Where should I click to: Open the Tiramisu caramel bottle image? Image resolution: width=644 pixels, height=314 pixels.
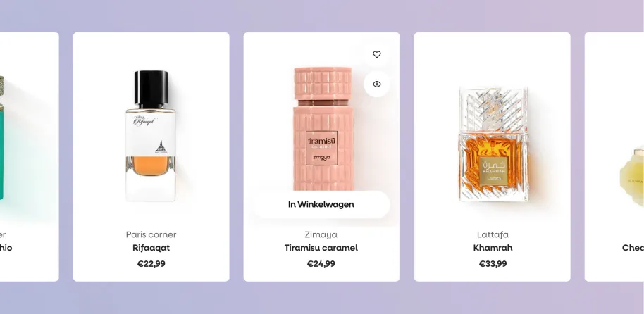(x=323, y=128)
